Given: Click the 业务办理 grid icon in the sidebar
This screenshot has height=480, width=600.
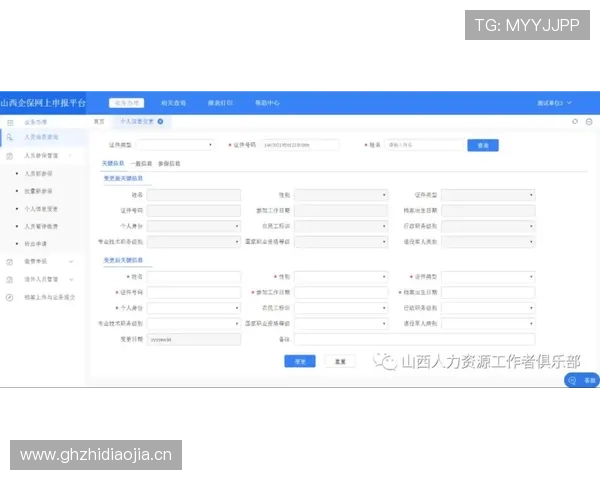Looking at the screenshot, I should [10, 122].
